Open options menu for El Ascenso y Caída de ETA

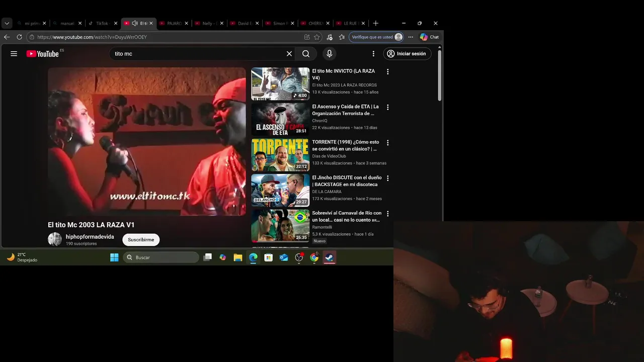coord(387,107)
